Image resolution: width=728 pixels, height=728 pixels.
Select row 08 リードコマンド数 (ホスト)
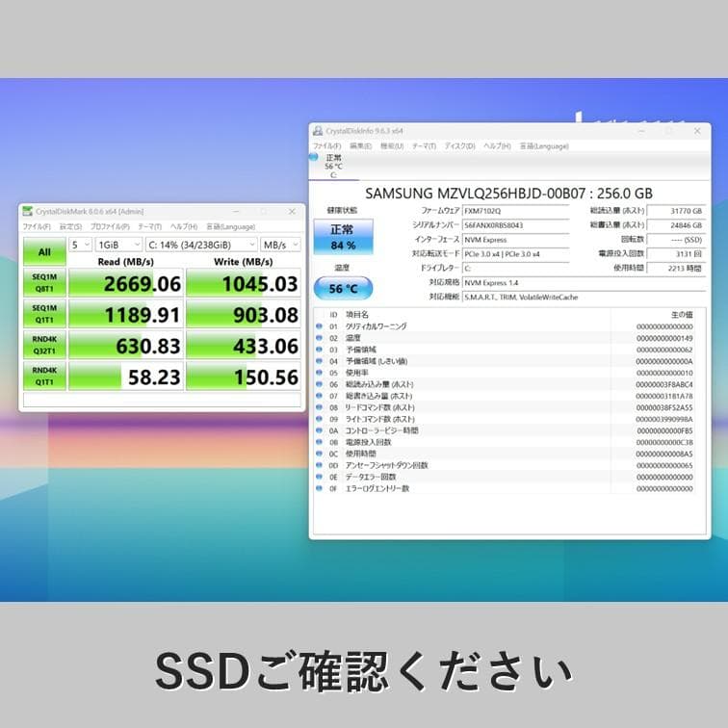coord(506,407)
